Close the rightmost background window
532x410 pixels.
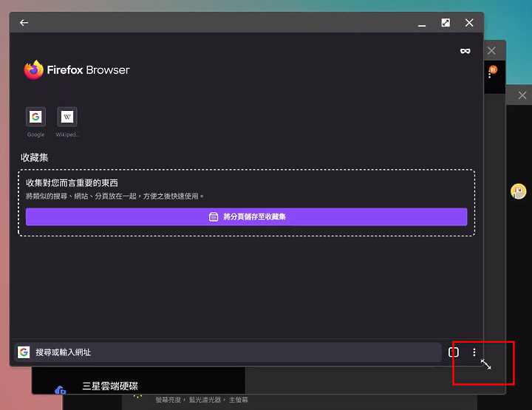pos(522,95)
